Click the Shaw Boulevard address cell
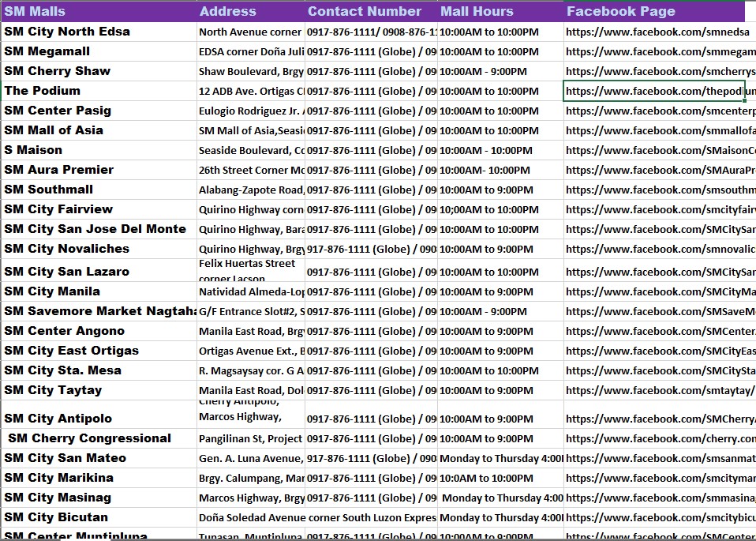 coord(251,71)
